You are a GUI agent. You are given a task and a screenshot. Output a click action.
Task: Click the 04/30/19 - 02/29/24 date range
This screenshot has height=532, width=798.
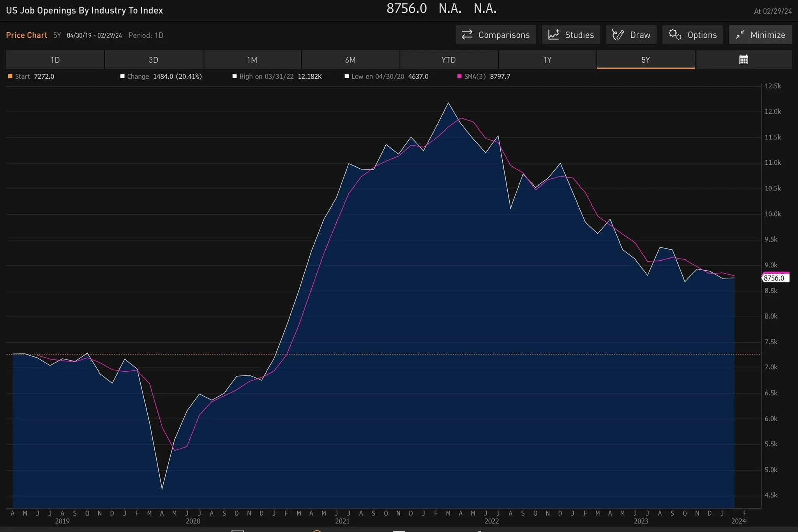click(x=94, y=35)
